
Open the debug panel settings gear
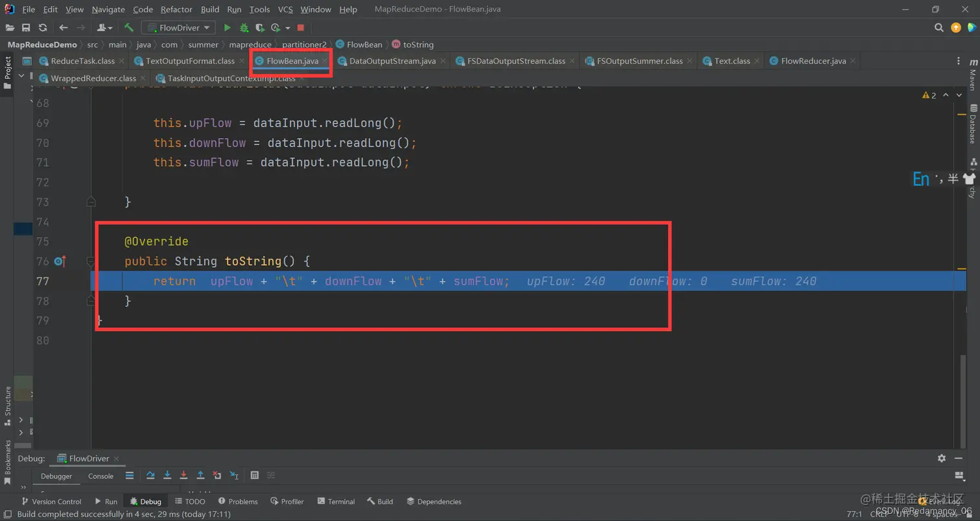pos(941,458)
